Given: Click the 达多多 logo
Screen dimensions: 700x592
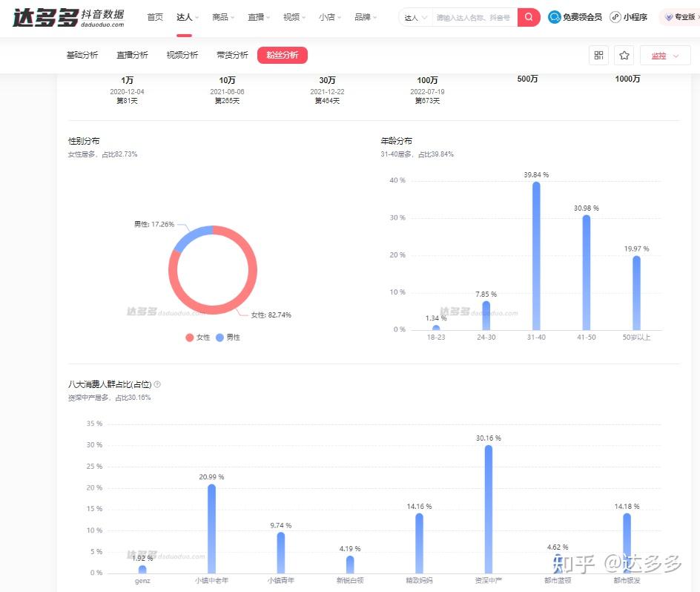Looking at the screenshot, I should pos(68,18).
